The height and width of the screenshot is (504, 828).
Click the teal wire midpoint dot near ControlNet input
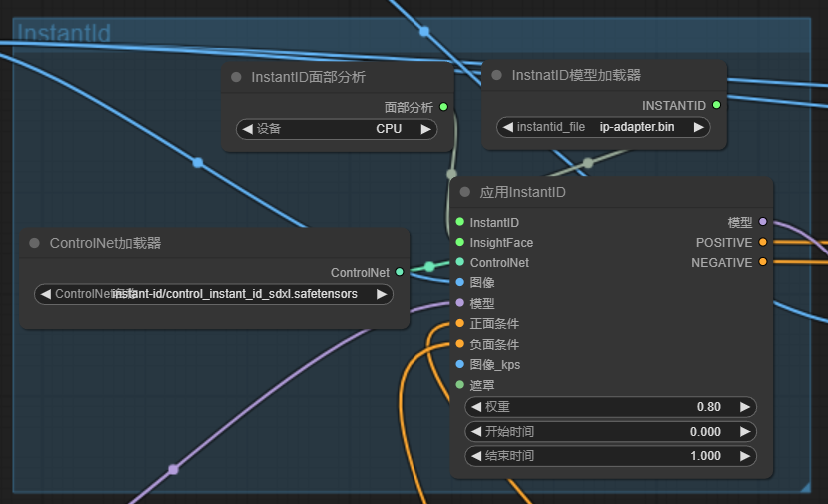429,267
